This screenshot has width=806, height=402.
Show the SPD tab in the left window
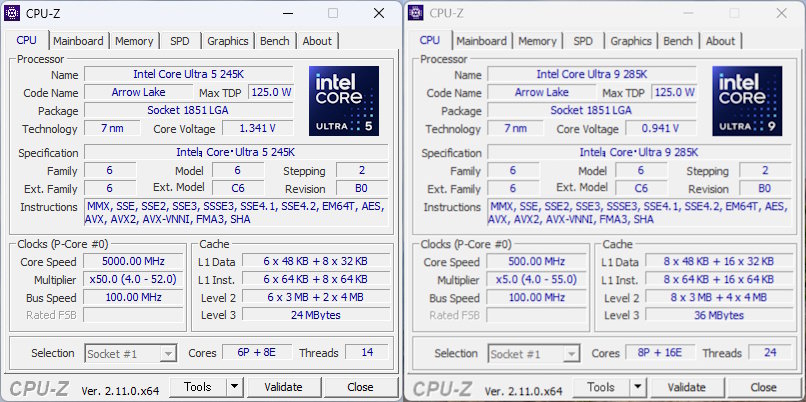[x=180, y=41]
